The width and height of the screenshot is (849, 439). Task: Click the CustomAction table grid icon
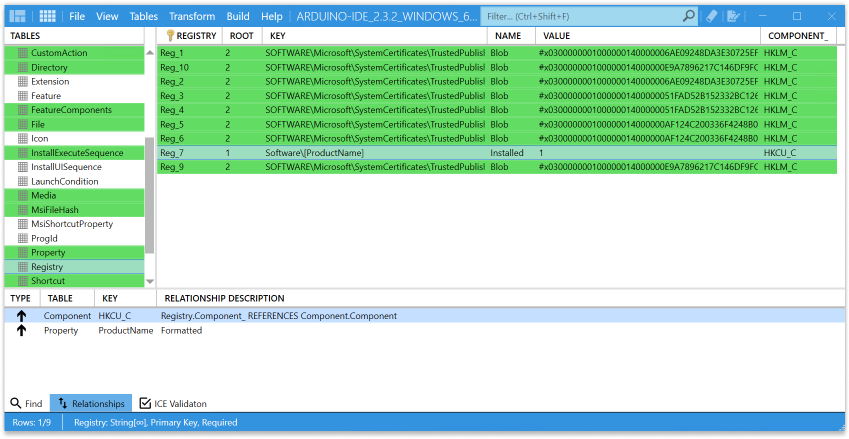(x=22, y=53)
